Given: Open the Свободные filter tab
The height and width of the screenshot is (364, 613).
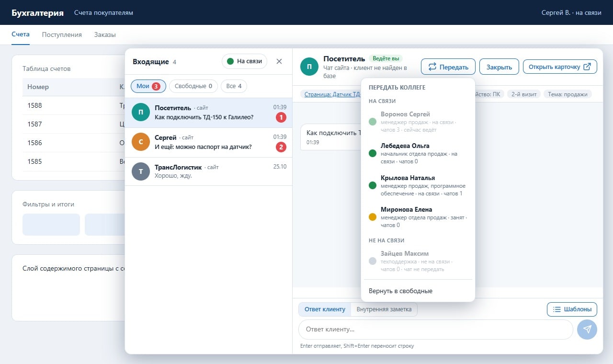Looking at the screenshot, I should pyautogui.click(x=193, y=86).
